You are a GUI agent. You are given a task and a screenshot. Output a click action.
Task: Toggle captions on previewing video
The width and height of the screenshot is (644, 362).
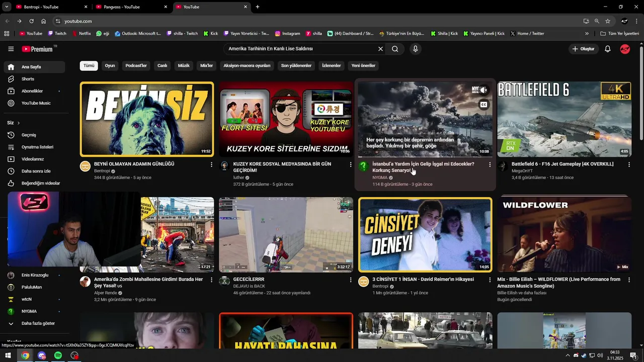pyautogui.click(x=484, y=105)
